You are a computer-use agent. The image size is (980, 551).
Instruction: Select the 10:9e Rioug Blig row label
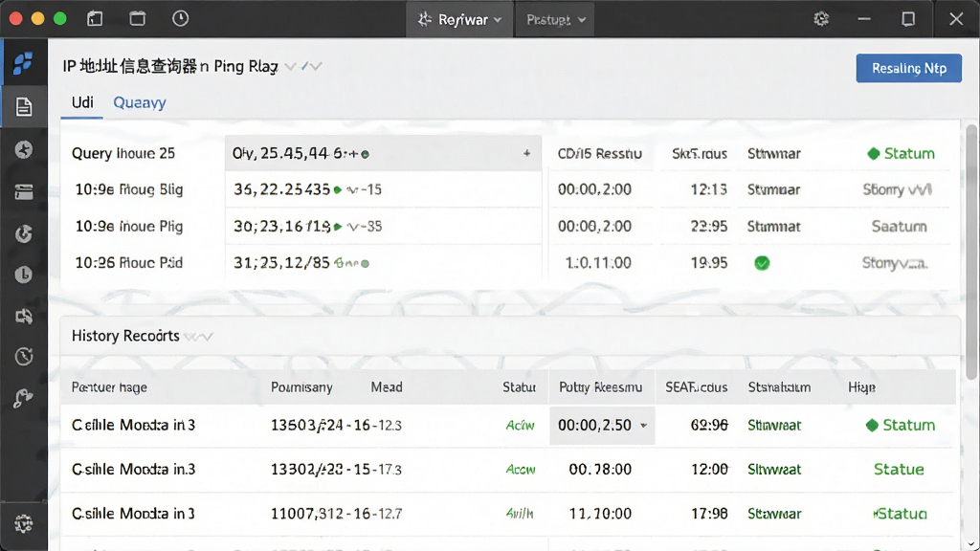click(x=129, y=189)
